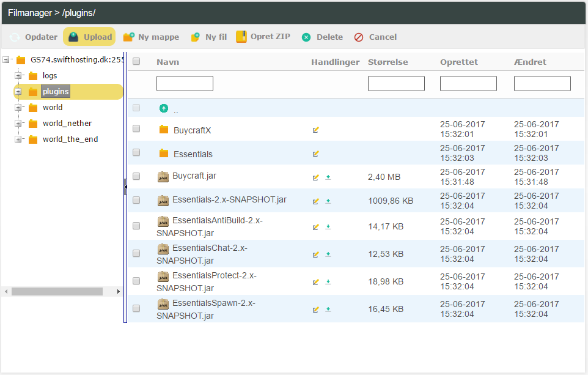
Task: Click the Buycraft.jar file icon
Action: coord(163,176)
